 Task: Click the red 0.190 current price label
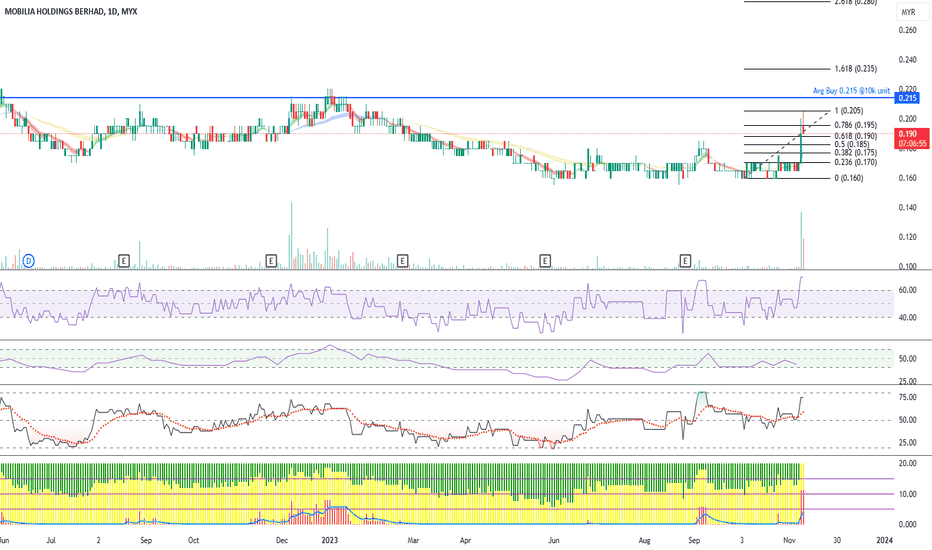click(x=907, y=134)
